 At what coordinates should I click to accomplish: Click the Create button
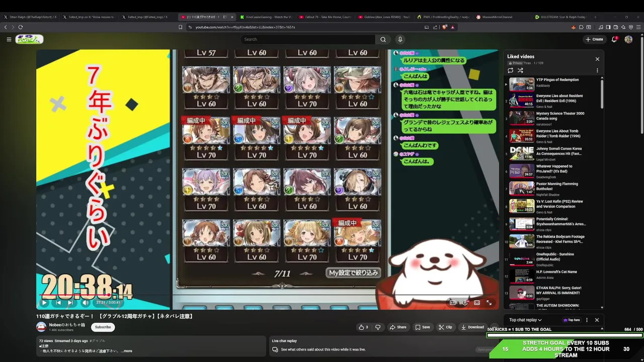(x=594, y=39)
